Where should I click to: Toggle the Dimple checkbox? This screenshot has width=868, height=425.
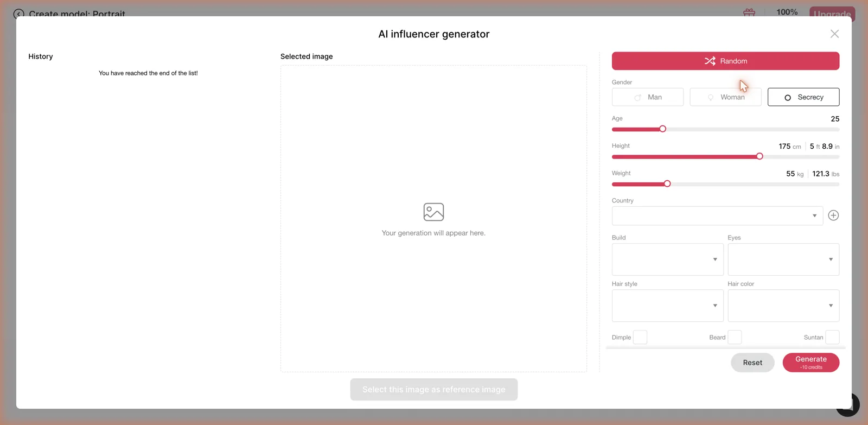[640, 337]
